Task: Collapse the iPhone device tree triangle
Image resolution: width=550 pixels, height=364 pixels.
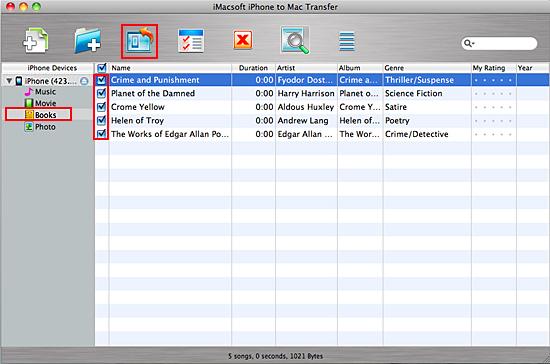Action: (9, 81)
